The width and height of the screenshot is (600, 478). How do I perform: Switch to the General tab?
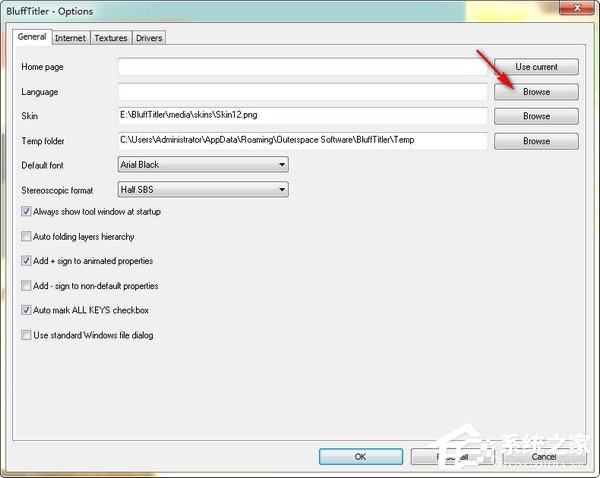pyautogui.click(x=32, y=37)
